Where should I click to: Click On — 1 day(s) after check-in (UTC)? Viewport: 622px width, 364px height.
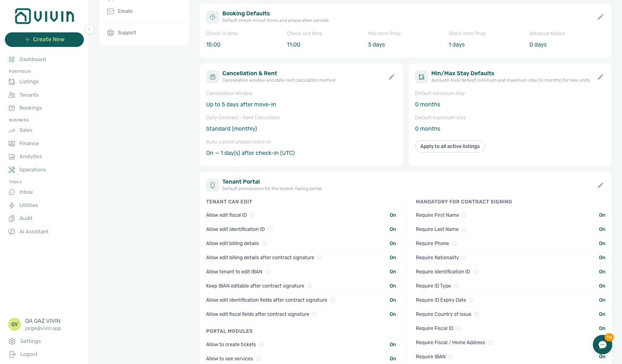(250, 153)
